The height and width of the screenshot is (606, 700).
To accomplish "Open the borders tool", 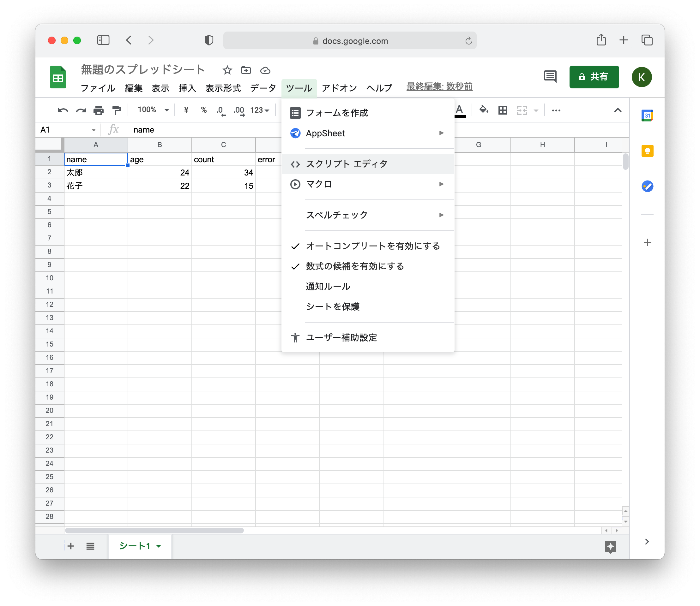I will (503, 110).
